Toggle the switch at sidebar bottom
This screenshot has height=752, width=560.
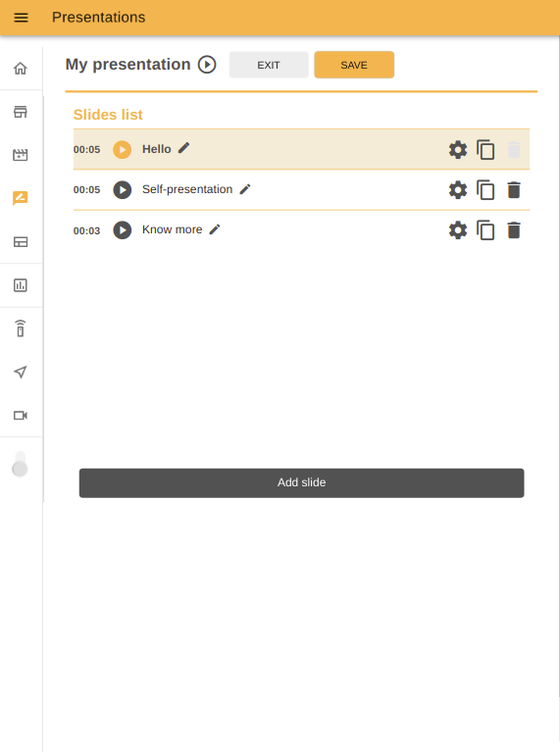[x=20, y=464]
